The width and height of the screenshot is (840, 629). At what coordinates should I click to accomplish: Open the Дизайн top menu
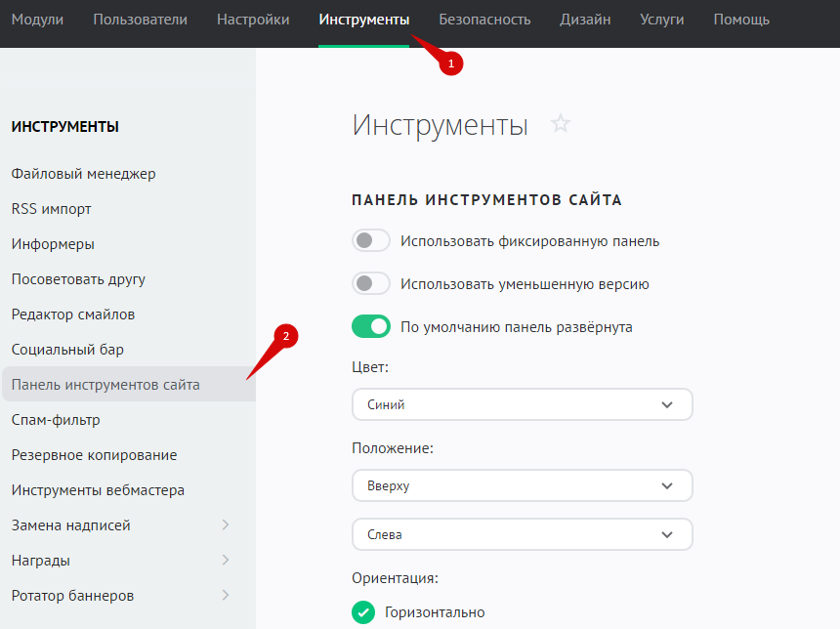585,20
